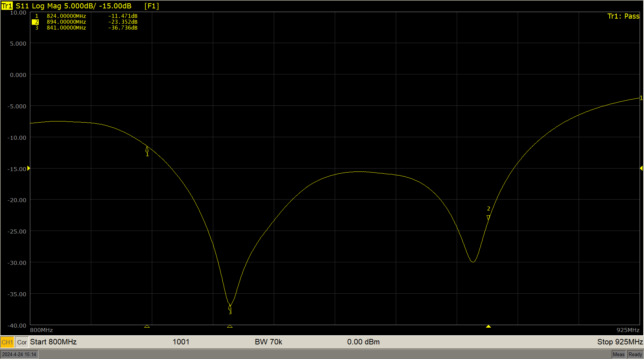Click the Cor correction status indicator

22,342
